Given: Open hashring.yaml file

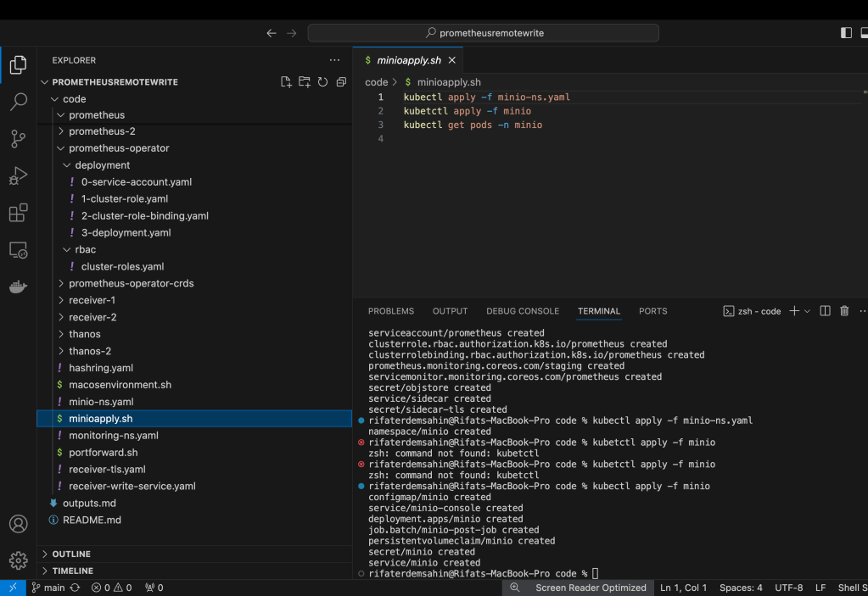Looking at the screenshot, I should [101, 368].
